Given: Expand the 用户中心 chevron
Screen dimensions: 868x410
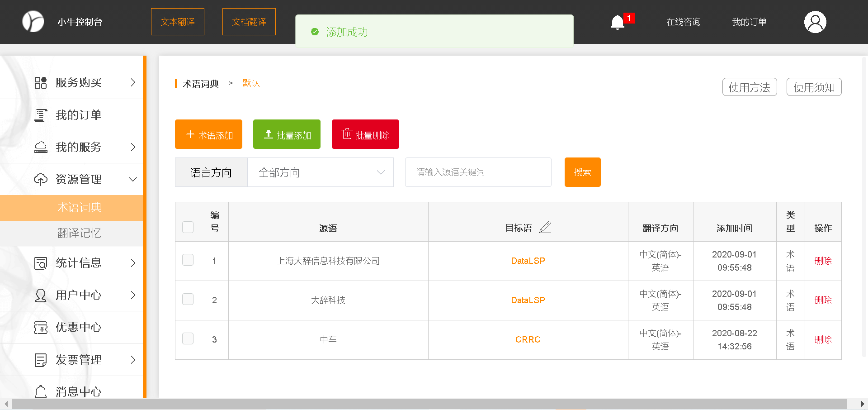Looking at the screenshot, I should click(133, 295).
